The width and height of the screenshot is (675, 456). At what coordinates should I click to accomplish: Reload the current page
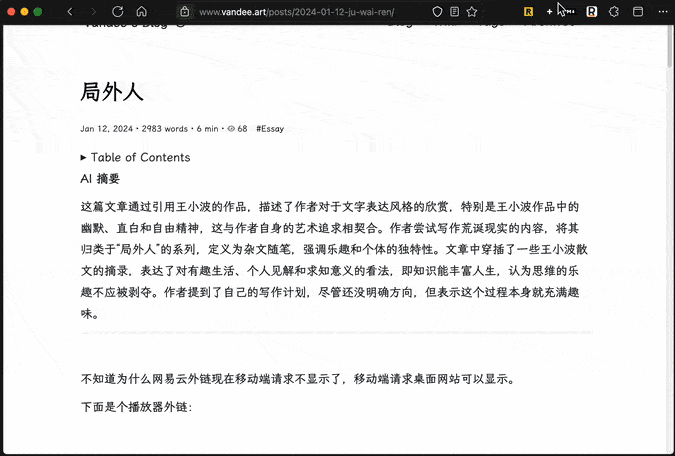[x=118, y=12]
